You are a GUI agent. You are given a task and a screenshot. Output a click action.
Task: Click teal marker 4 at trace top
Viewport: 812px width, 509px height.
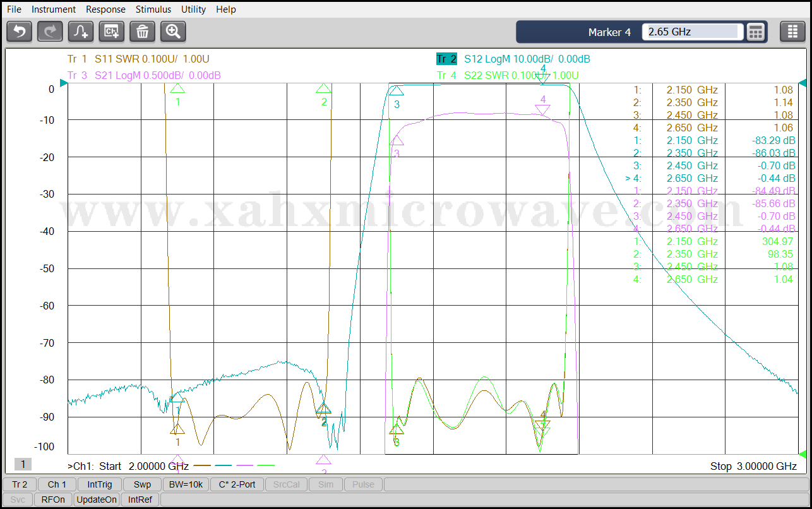[542, 78]
